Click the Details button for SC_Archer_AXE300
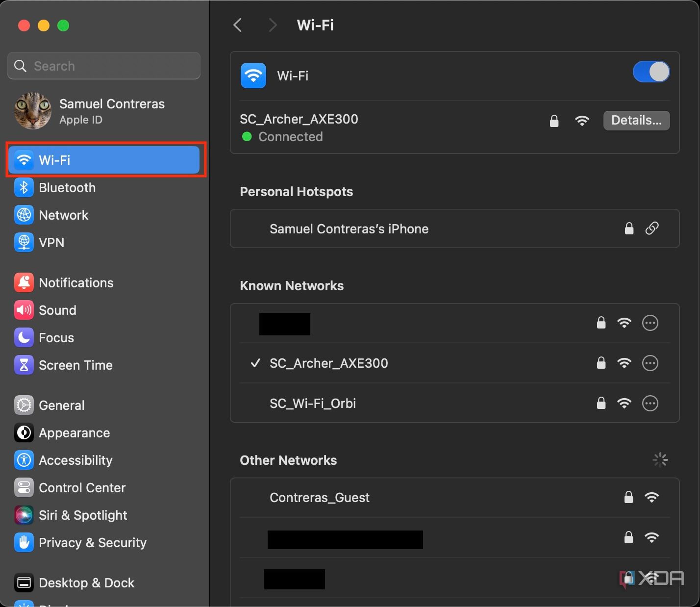This screenshot has width=700, height=607. pyautogui.click(x=636, y=120)
